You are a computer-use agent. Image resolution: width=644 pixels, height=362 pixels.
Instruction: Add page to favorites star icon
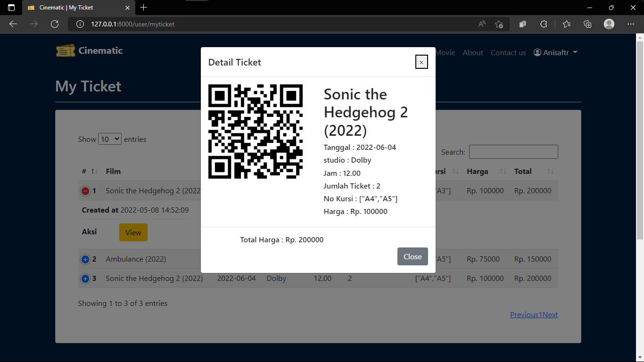point(499,24)
